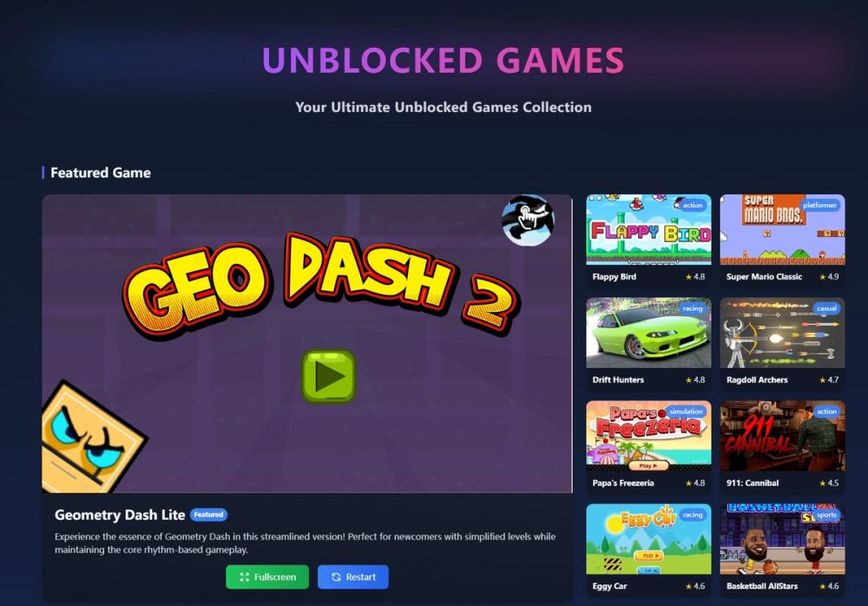Click the casual tag on Ragdoll Archers
The width and height of the screenshot is (868, 606).
point(826,308)
